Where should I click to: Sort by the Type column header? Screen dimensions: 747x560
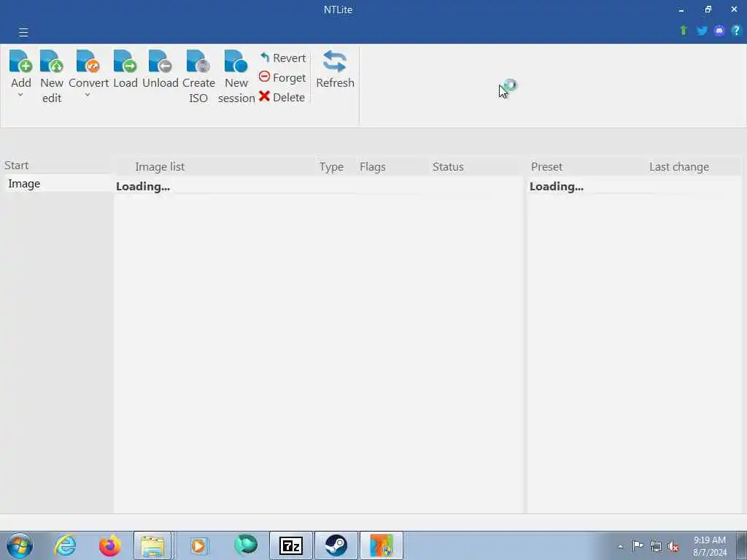point(332,167)
